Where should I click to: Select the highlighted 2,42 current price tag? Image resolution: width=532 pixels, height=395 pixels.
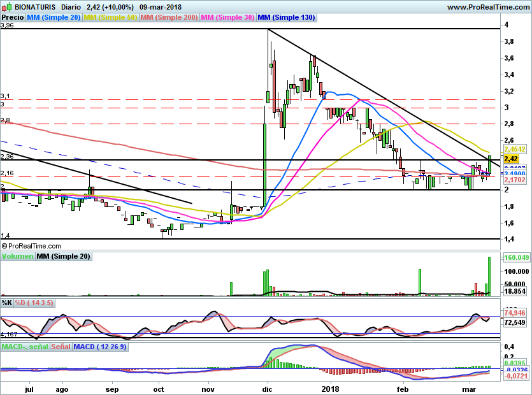point(511,159)
